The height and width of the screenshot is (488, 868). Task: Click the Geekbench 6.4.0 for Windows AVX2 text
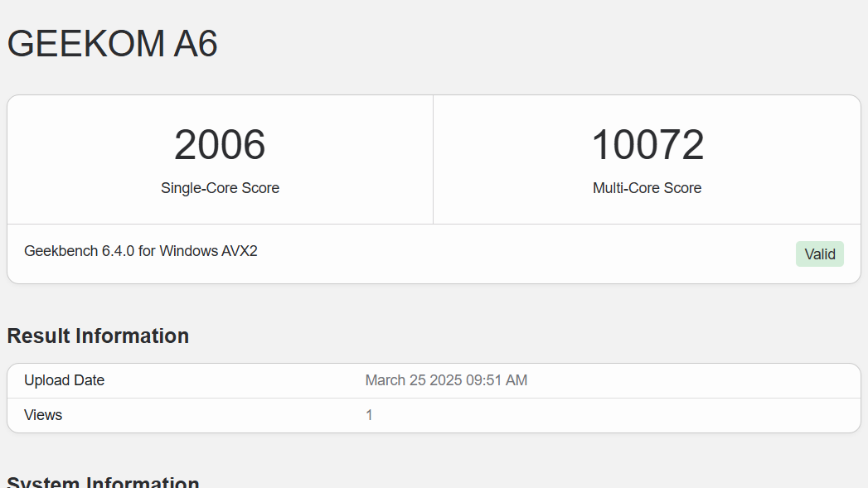click(x=141, y=251)
